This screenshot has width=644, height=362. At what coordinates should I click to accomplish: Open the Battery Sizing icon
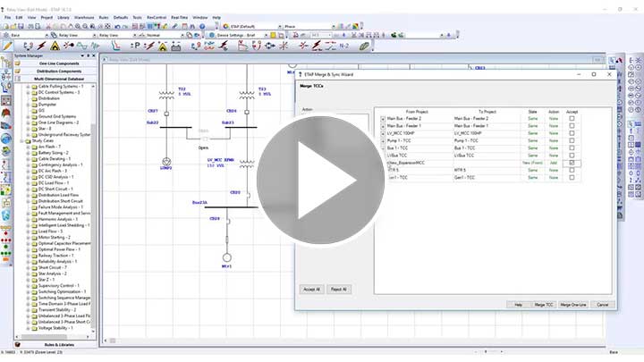coord(176,46)
